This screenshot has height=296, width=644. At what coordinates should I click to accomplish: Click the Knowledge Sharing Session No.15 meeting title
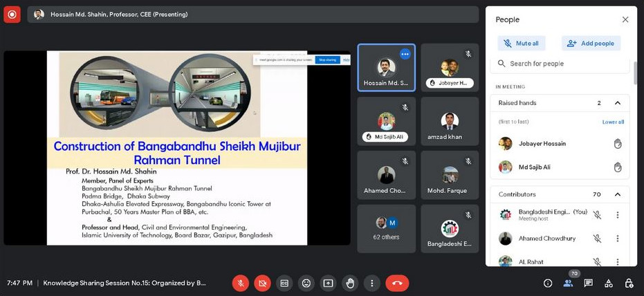125,283
